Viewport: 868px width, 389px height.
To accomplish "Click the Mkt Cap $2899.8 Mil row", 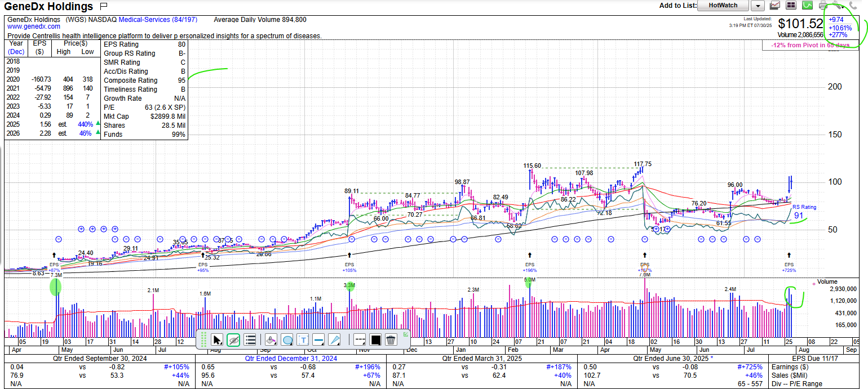I will pyautogui.click(x=144, y=117).
